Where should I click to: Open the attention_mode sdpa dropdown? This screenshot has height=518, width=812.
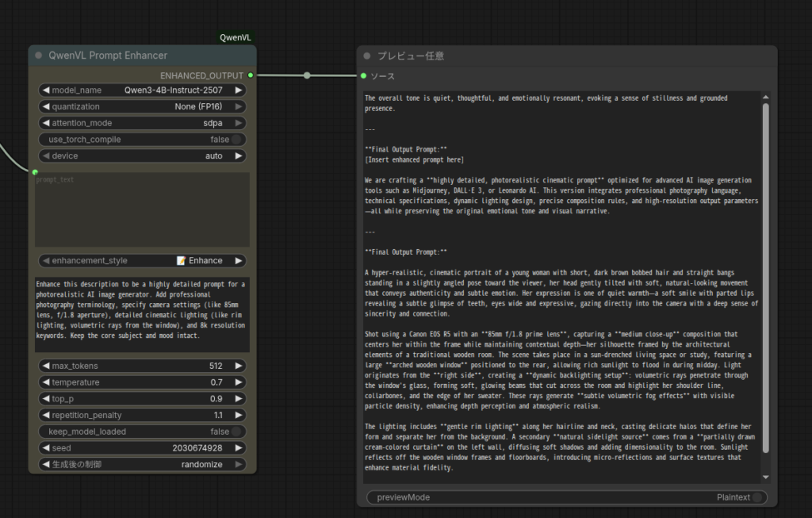click(143, 123)
